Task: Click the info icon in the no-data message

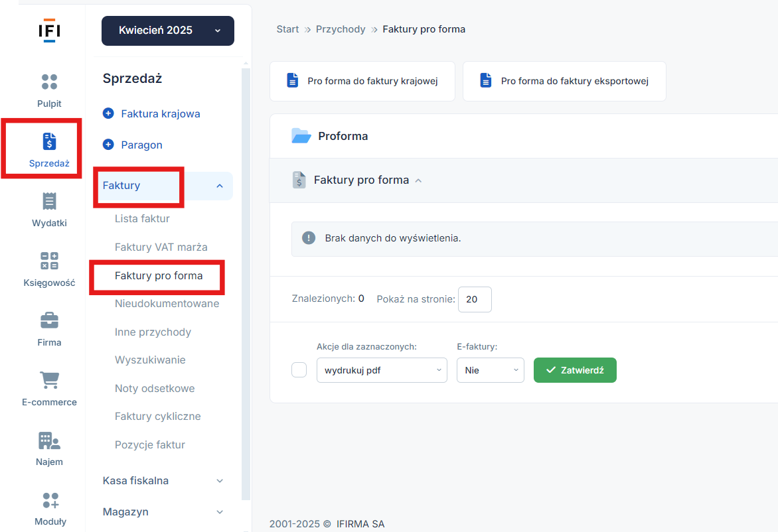Action: pos(309,238)
